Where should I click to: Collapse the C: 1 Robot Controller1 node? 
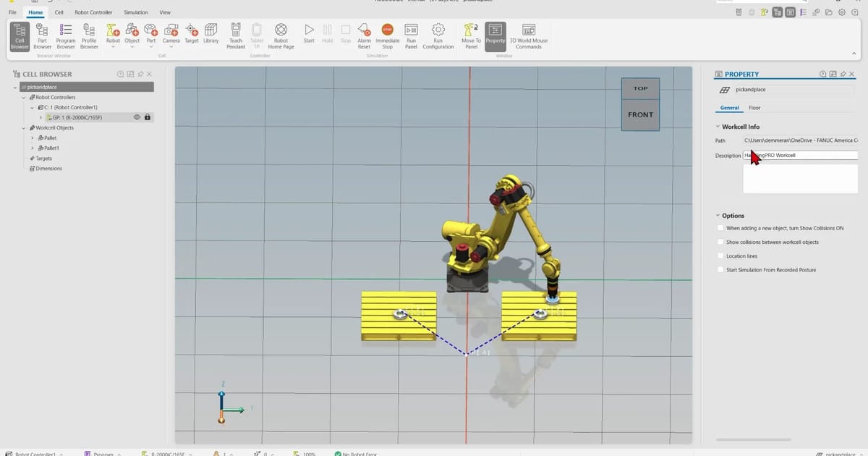click(32, 107)
